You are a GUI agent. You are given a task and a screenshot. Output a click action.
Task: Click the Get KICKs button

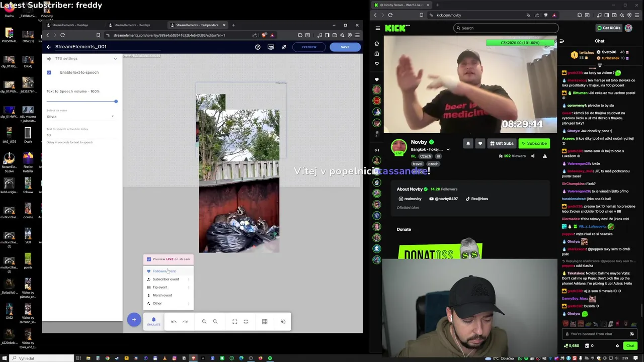(x=609, y=28)
